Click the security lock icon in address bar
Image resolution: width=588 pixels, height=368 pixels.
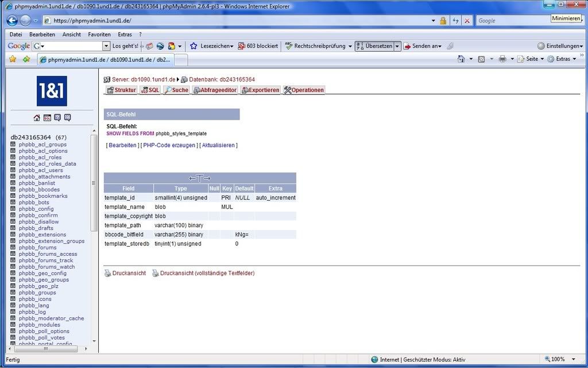443,21
